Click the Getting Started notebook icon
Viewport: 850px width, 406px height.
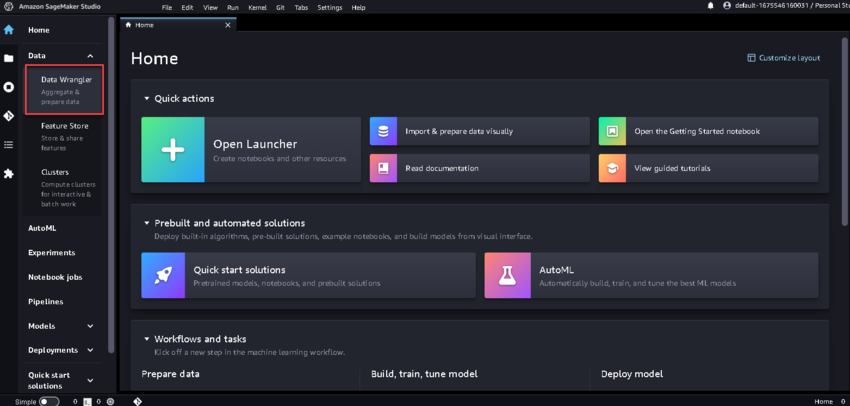click(612, 131)
